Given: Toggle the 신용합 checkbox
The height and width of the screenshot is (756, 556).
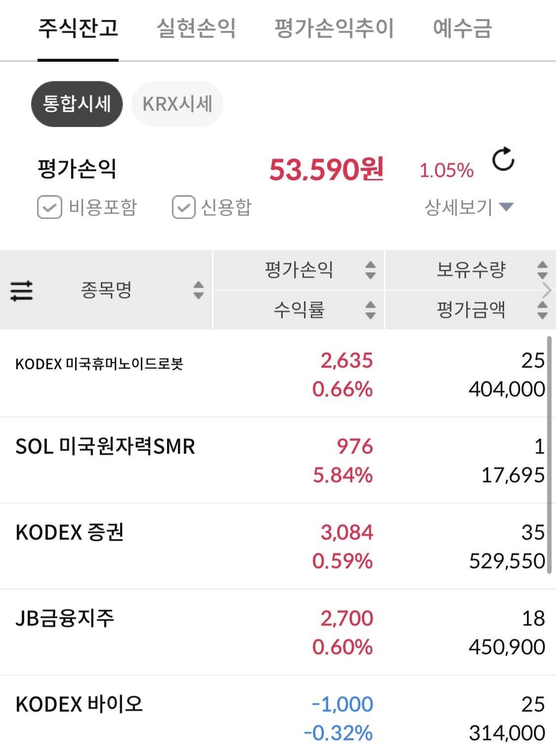Looking at the screenshot, I should (183, 207).
